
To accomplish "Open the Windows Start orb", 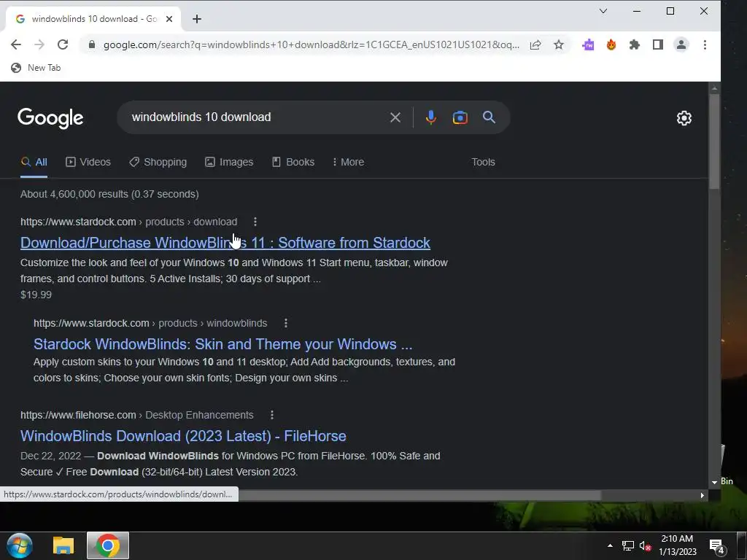I will click(20, 545).
